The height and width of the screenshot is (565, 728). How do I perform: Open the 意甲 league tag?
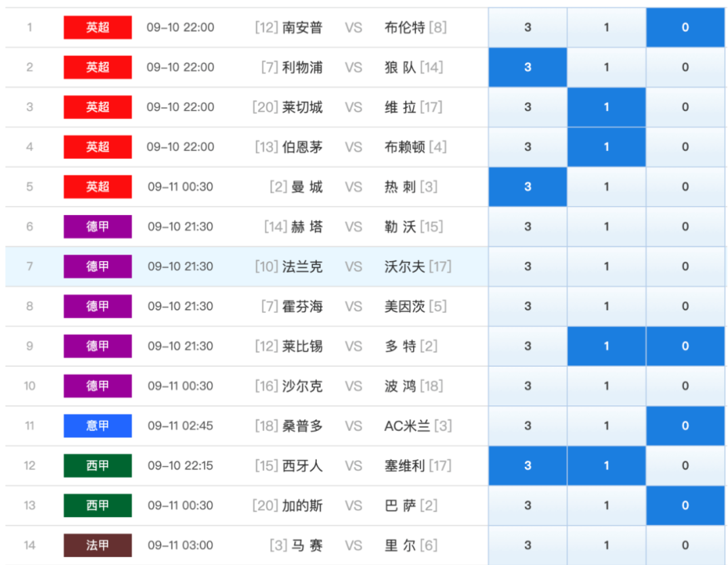98,426
